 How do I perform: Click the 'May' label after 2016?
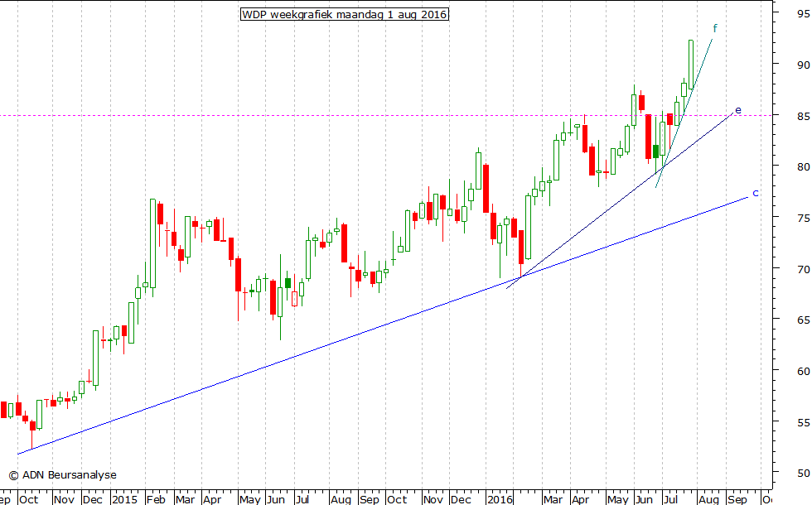tap(618, 499)
